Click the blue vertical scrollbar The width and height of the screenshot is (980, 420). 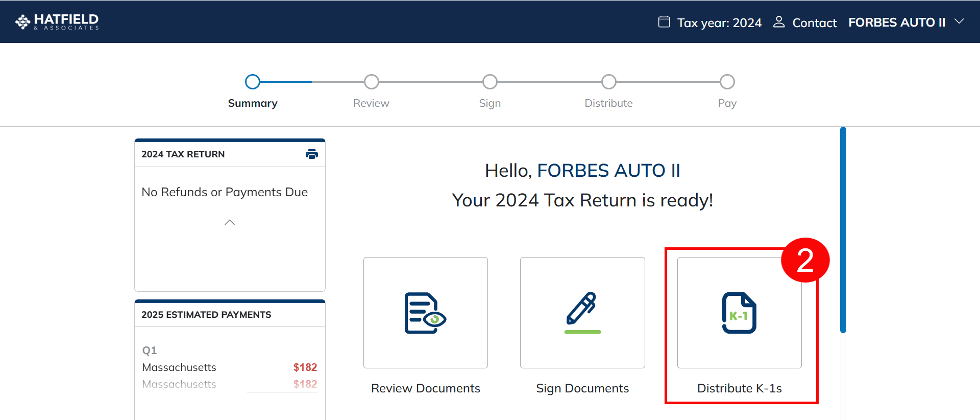(843, 230)
